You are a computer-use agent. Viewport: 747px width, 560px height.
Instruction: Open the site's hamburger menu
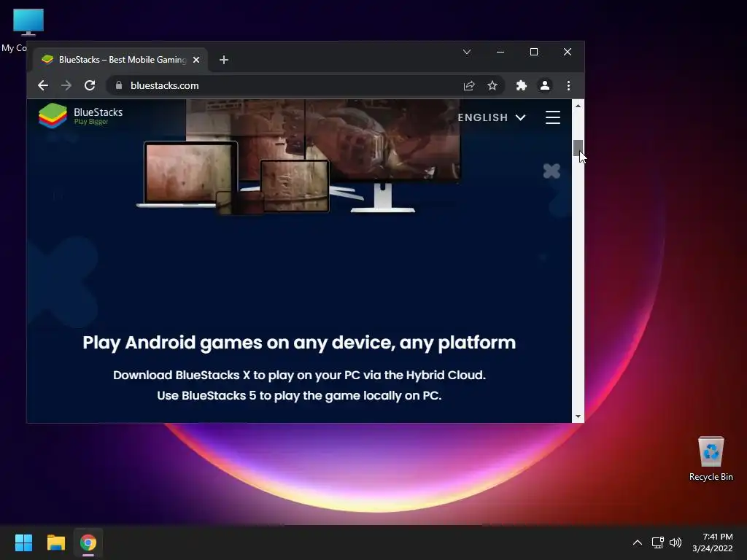point(553,117)
